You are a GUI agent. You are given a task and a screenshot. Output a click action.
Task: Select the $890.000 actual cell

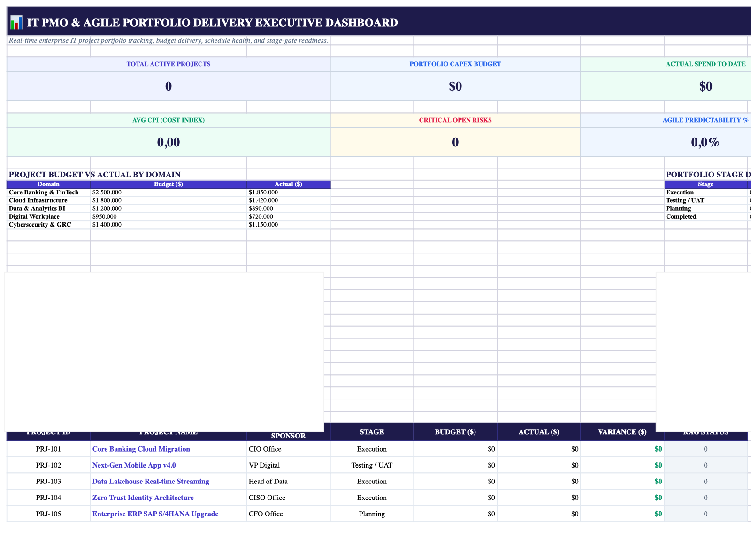[x=289, y=208]
